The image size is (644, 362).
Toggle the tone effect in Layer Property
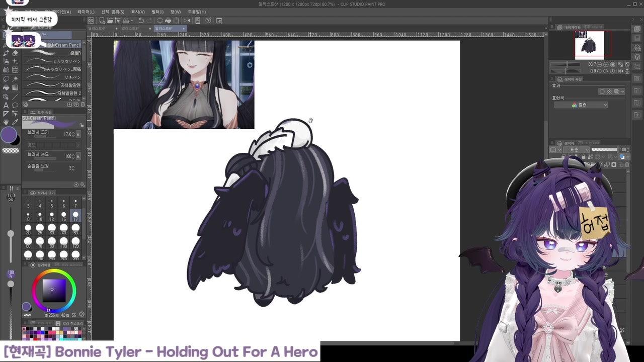click(609, 92)
